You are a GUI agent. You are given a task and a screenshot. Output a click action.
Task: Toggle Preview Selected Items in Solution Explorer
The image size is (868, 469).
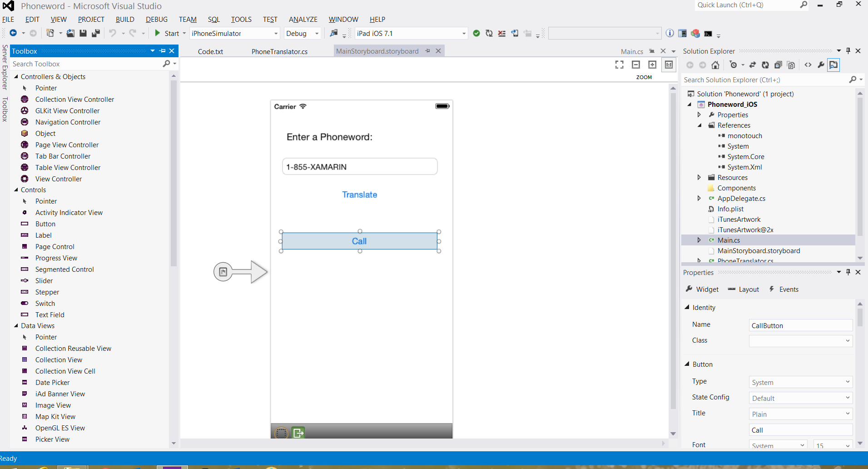(833, 65)
